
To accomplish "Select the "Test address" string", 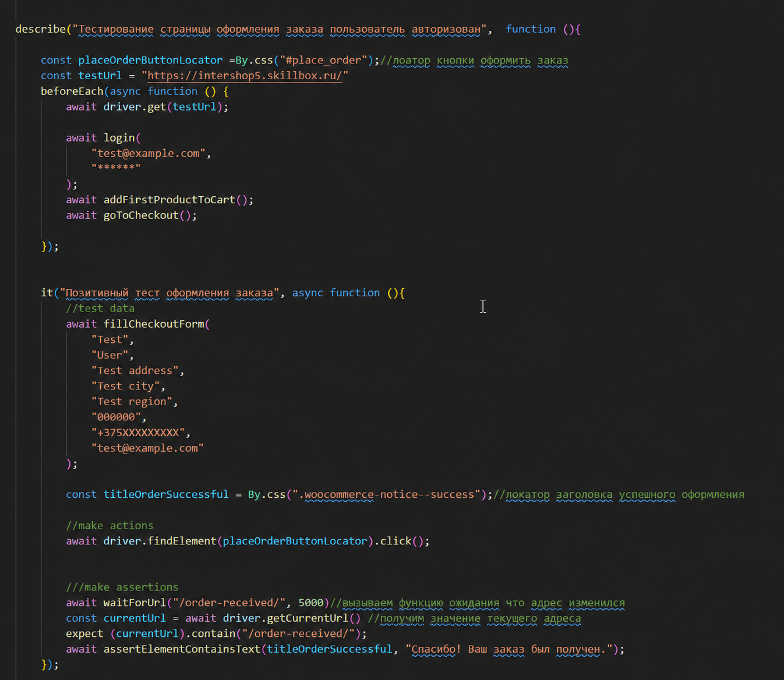I will coord(135,370).
